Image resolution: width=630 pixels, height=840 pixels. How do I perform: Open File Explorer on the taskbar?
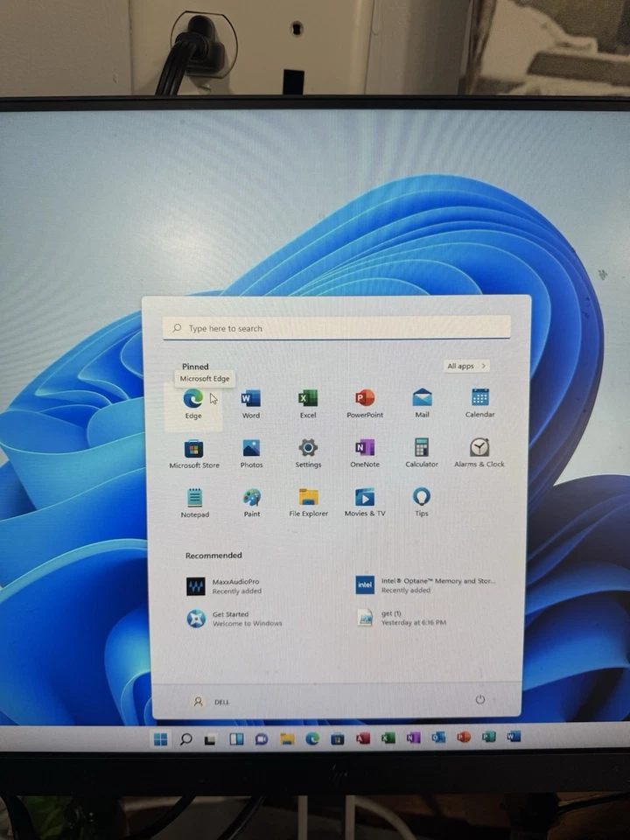[287, 739]
